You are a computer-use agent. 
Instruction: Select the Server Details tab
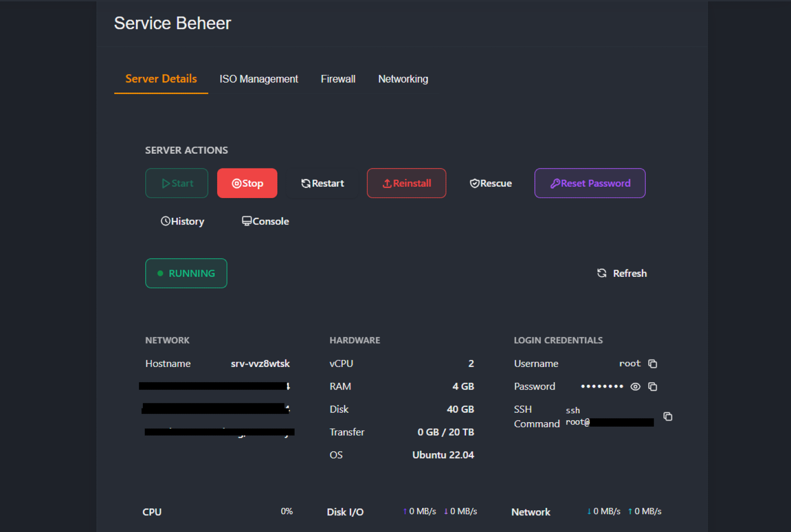click(161, 79)
